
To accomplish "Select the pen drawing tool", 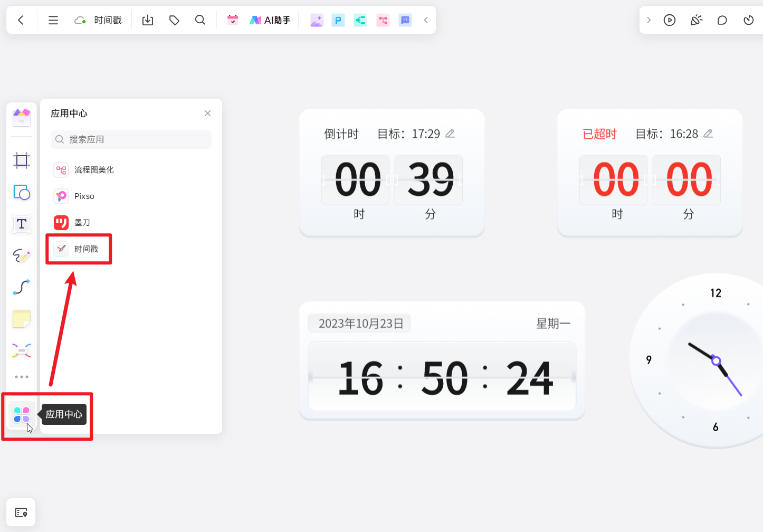I will [22, 255].
